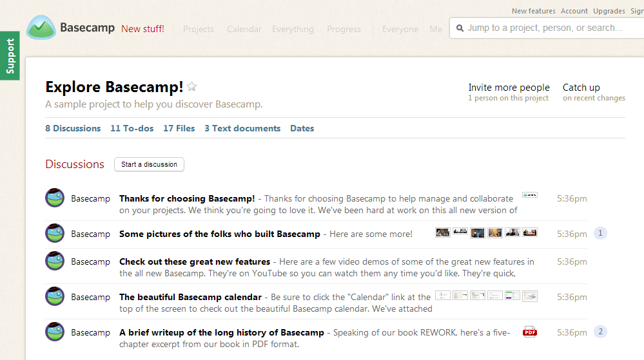The width and height of the screenshot is (644, 360).
Task: Open first photo thumbnail in folks discussion
Action: [443, 232]
